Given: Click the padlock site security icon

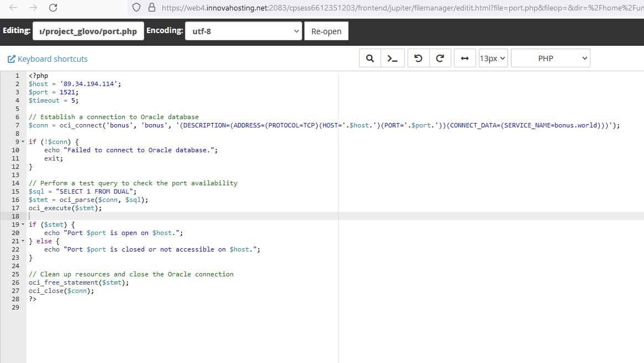Looking at the screenshot, I should [151, 7].
